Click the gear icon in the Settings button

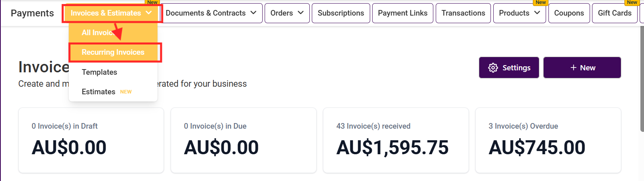tap(493, 68)
